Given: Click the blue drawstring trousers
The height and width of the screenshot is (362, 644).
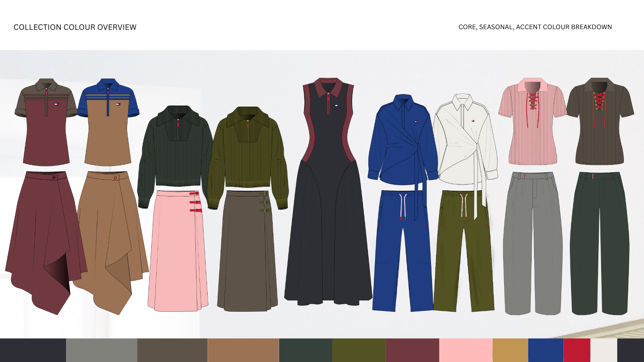Looking at the screenshot, I should pyautogui.click(x=402, y=251).
